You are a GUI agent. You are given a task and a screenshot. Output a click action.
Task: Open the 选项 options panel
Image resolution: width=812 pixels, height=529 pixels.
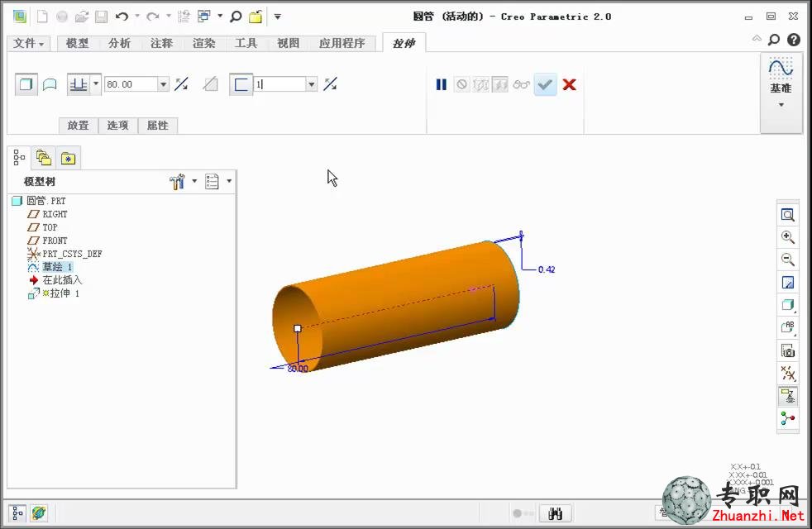pyautogui.click(x=117, y=126)
